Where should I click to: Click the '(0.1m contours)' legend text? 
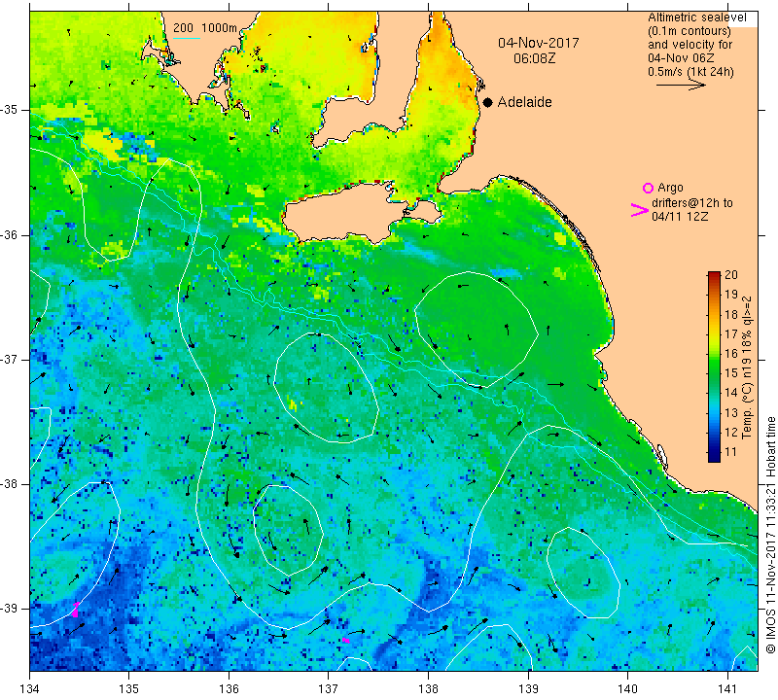point(690,31)
